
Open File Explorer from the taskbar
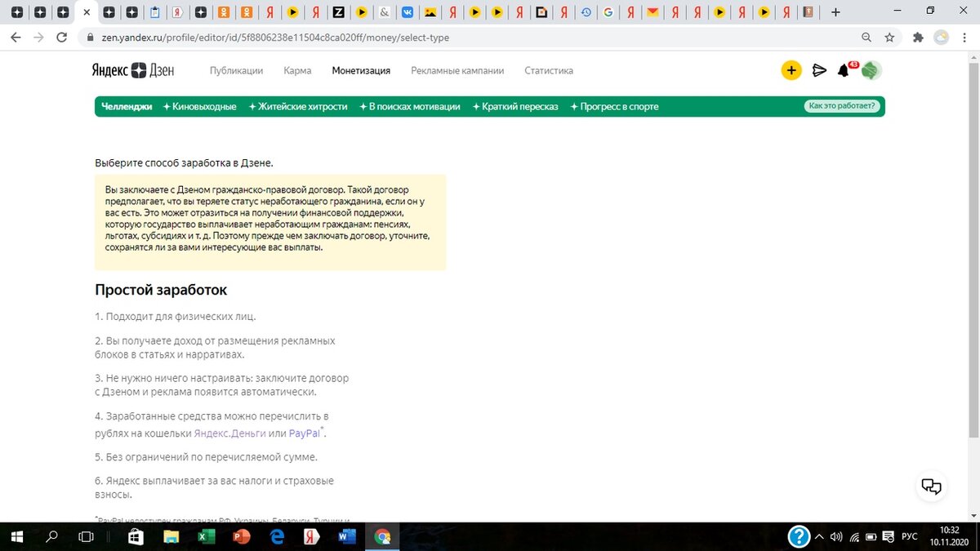(x=171, y=536)
